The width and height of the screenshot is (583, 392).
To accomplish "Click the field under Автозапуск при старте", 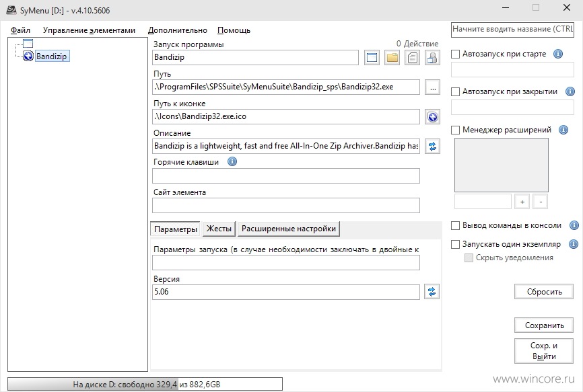I will click(x=512, y=69).
